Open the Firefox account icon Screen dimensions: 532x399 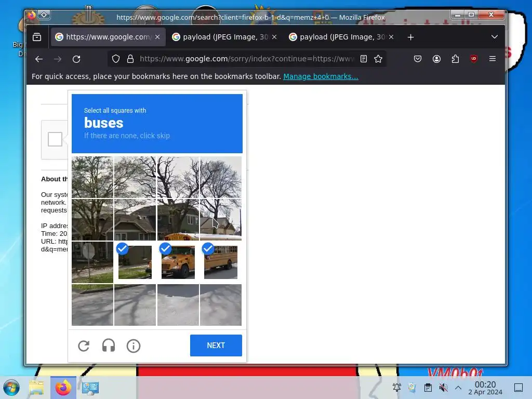pos(436,59)
